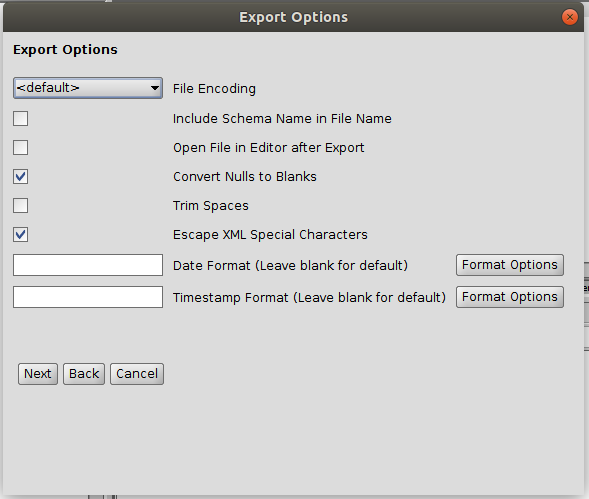Screen dimensions: 589x499
Task: Click the Export Options title bar
Action: [x=293, y=17]
